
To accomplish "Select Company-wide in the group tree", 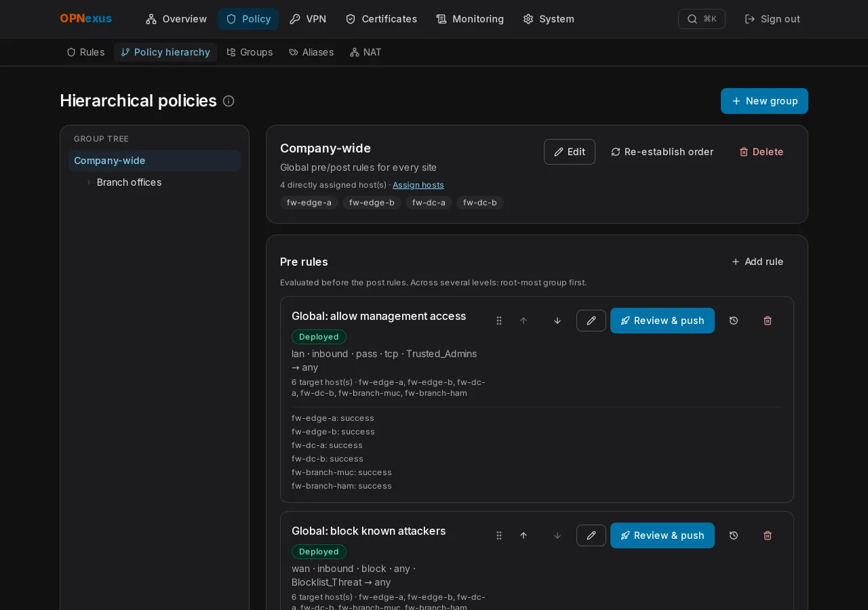I will point(155,161).
